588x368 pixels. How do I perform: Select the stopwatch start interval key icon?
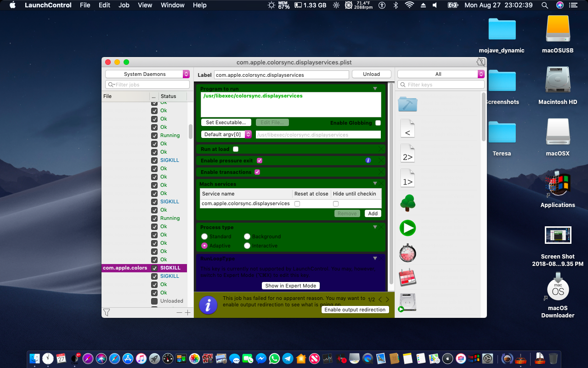coord(407,253)
